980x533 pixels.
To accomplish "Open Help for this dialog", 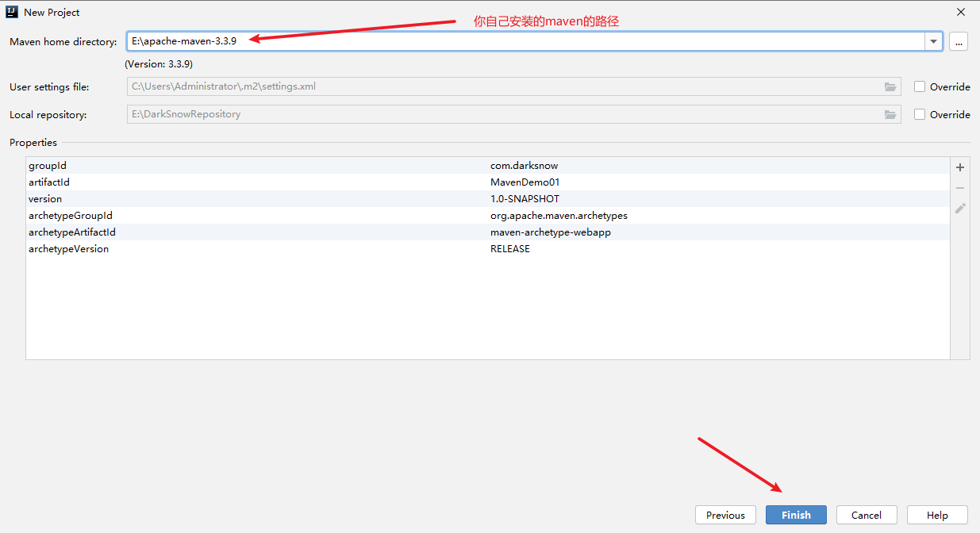I will point(937,515).
